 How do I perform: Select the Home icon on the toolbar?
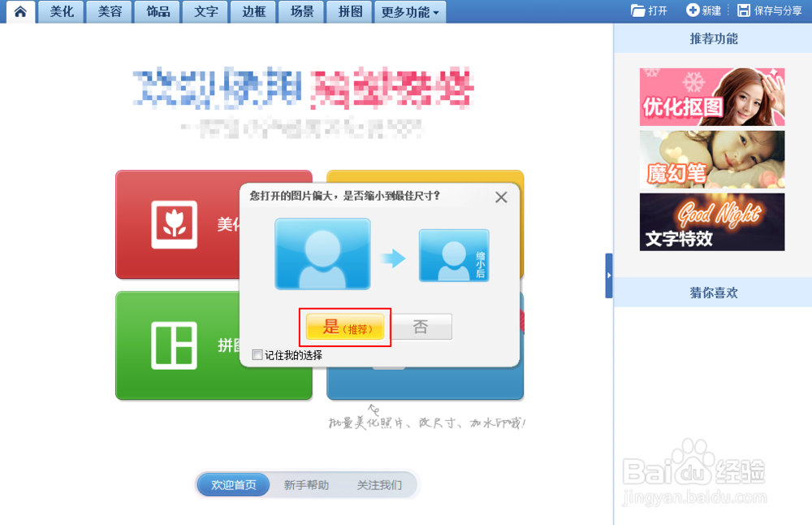point(19,11)
